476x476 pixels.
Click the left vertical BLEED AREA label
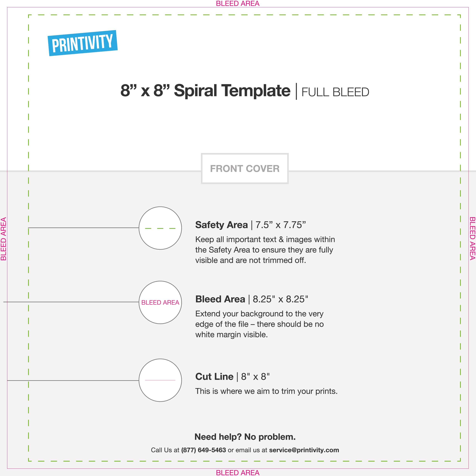coord(3,239)
